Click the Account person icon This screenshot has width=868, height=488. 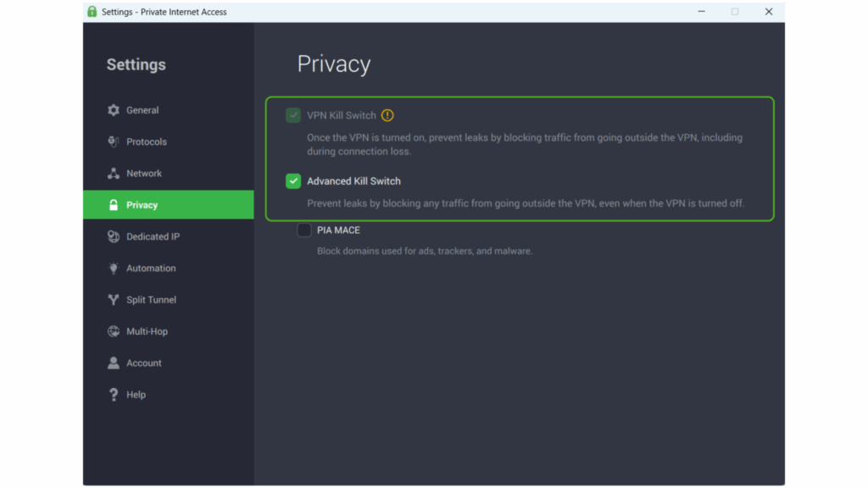pos(114,363)
